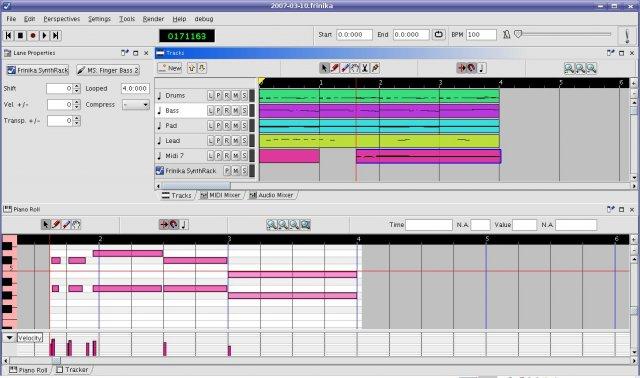The image size is (640, 378).
Task: Toggle record arm on Pad lane
Action: coord(227,126)
